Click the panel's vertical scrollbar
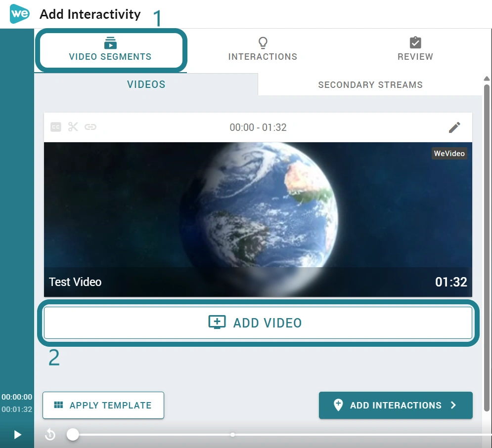 tap(487, 247)
